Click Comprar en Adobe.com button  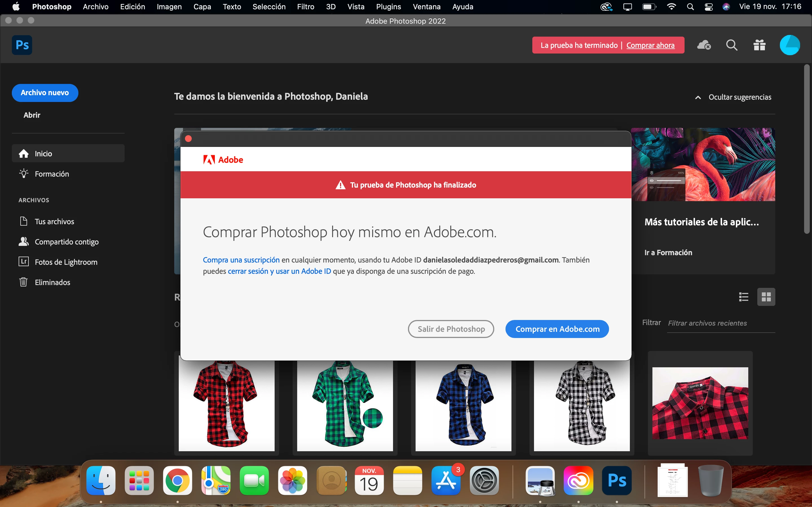click(x=557, y=329)
